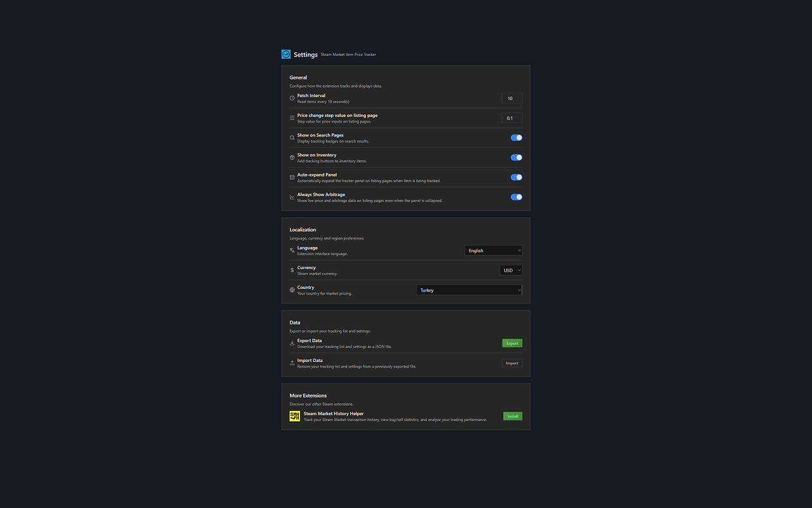Toggle the Auto-expand Panel switch
812x508 pixels.
[516, 177]
